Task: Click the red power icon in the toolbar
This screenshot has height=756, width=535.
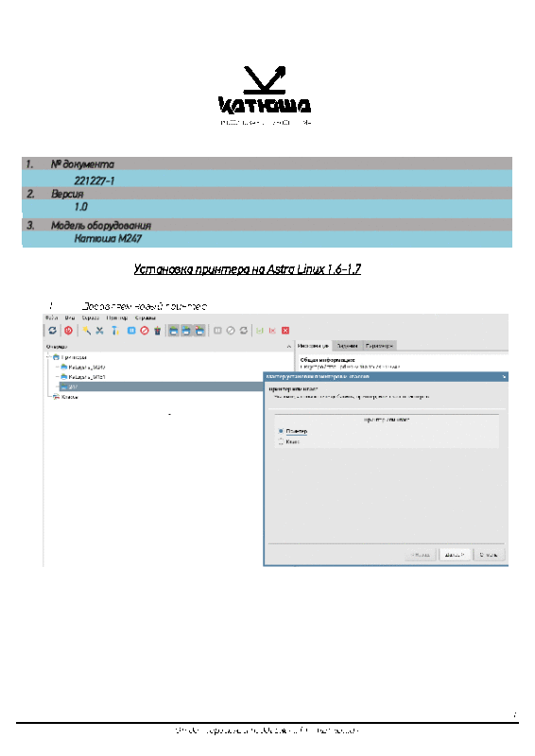Action: (x=68, y=330)
